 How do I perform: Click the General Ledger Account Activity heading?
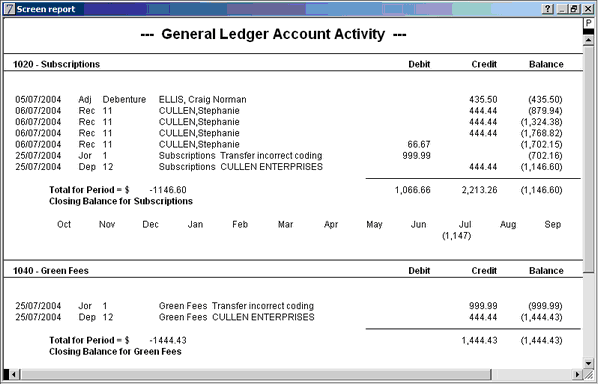click(273, 34)
